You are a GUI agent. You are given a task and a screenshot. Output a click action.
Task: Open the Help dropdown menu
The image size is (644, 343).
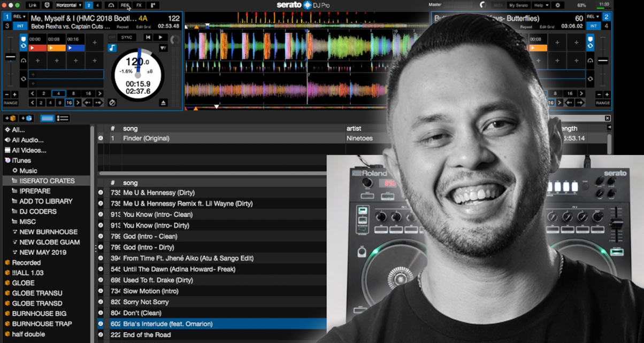[541, 5]
